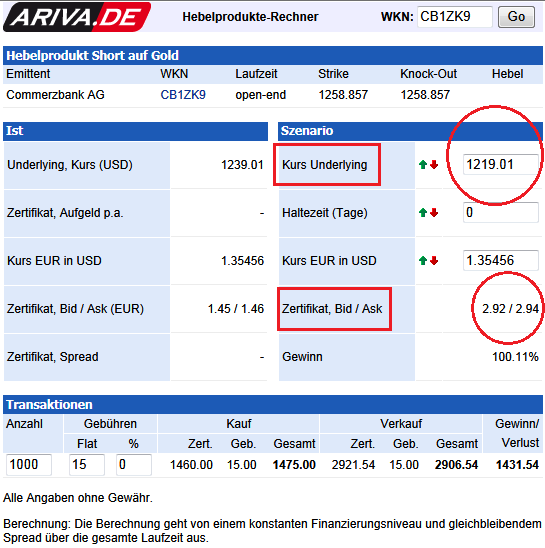This screenshot has height=548, width=545.
Task: Click the Transaktionen section header
Action: pyautogui.click(x=273, y=404)
